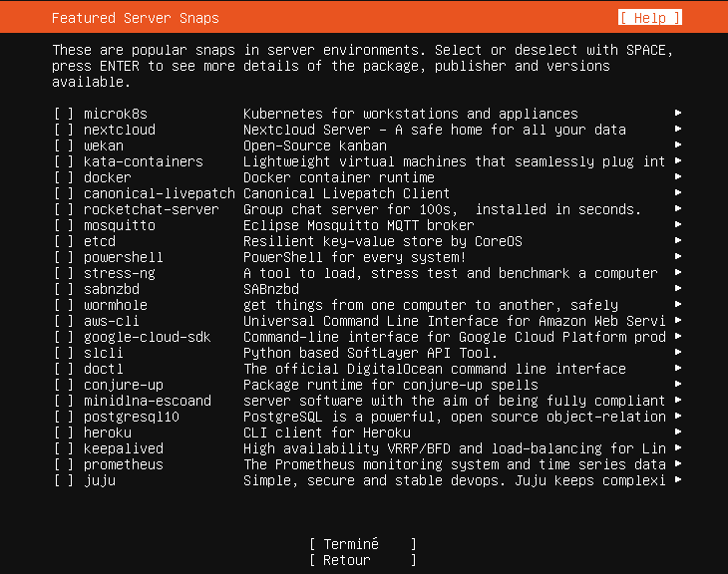The width and height of the screenshot is (728, 574).
Task: Click 'PowerShell for every system!' description
Action: [354, 257]
